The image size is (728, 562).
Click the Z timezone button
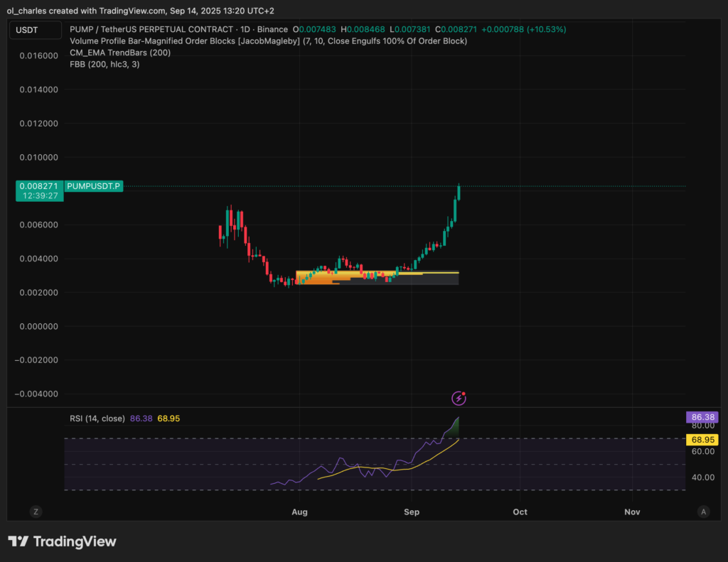pos(35,511)
